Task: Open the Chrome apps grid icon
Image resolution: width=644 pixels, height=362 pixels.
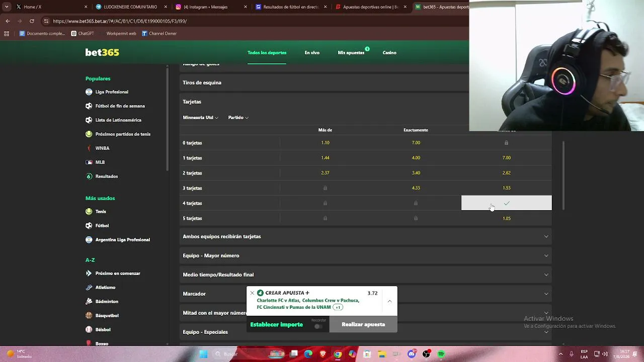Action: [x=7, y=34]
